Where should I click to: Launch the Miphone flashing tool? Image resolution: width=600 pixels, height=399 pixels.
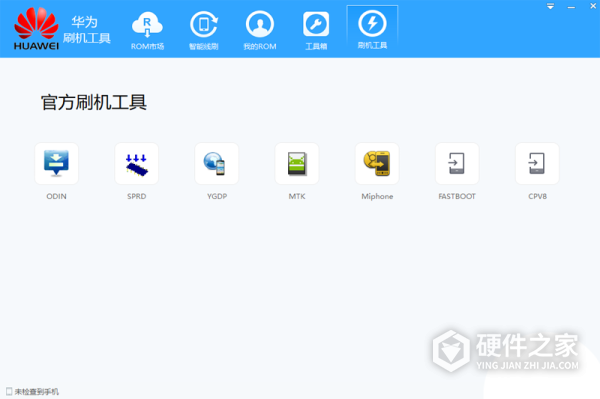tap(377, 164)
